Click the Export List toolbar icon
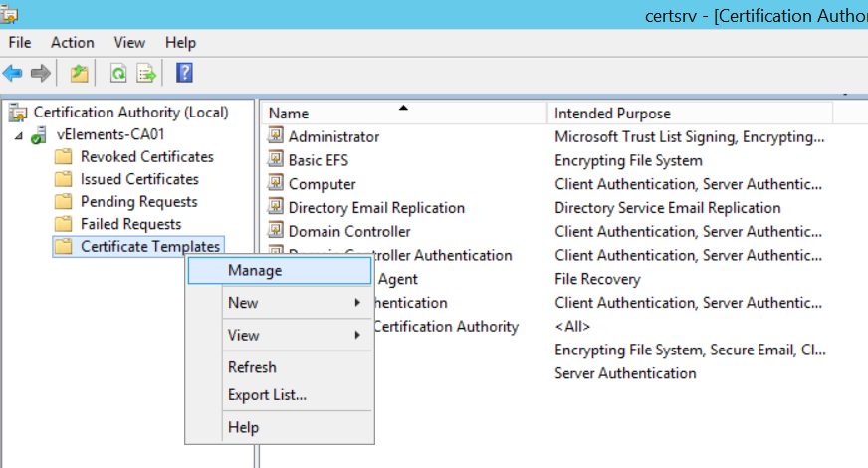Image resolution: width=868 pixels, height=468 pixels. click(146, 73)
